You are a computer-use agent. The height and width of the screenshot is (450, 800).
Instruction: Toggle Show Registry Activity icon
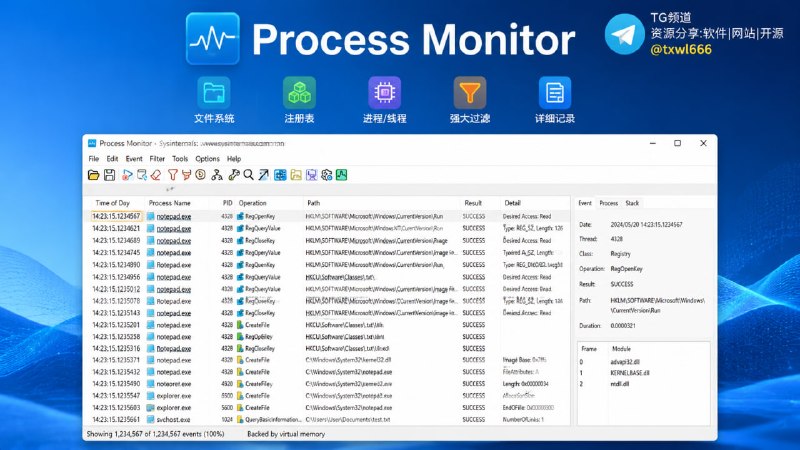click(280, 175)
